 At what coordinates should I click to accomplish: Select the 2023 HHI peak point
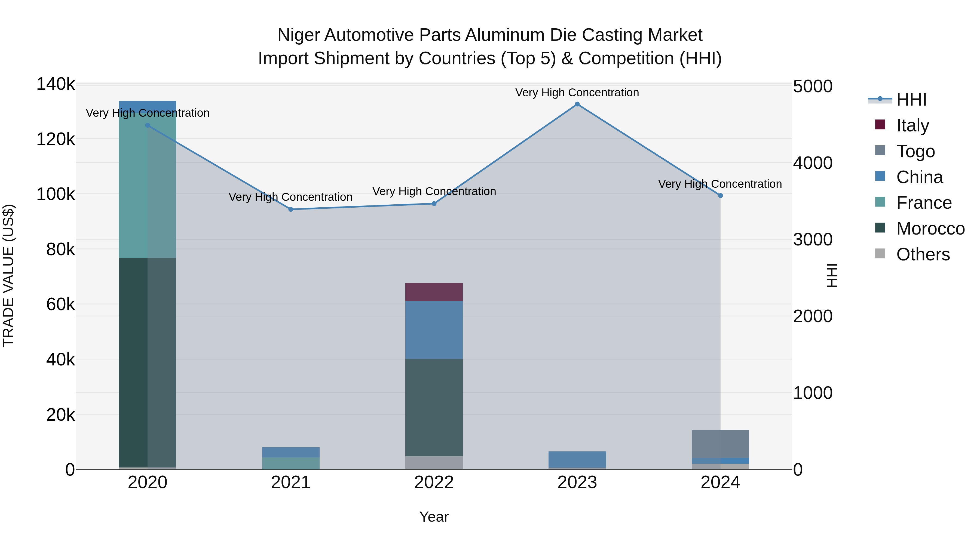pyautogui.click(x=577, y=104)
